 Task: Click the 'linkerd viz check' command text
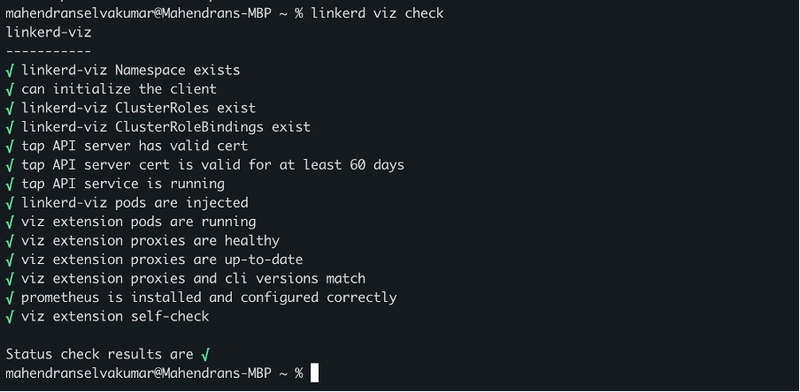coord(377,13)
